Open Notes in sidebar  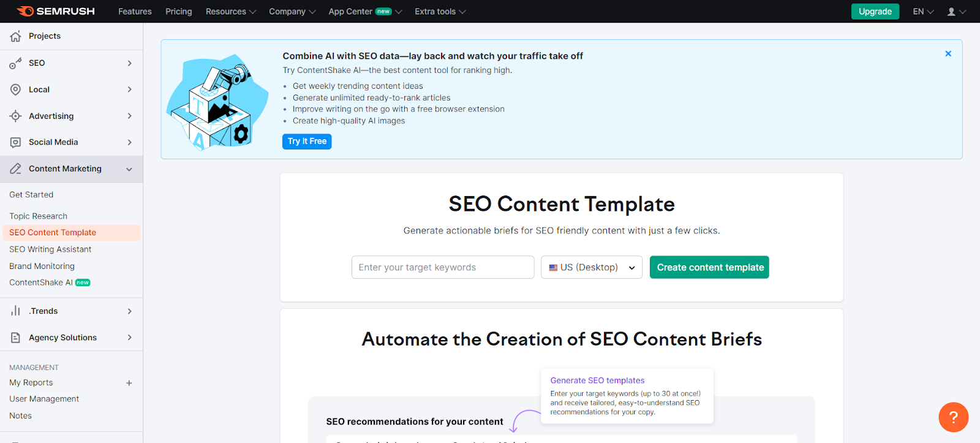(20, 416)
